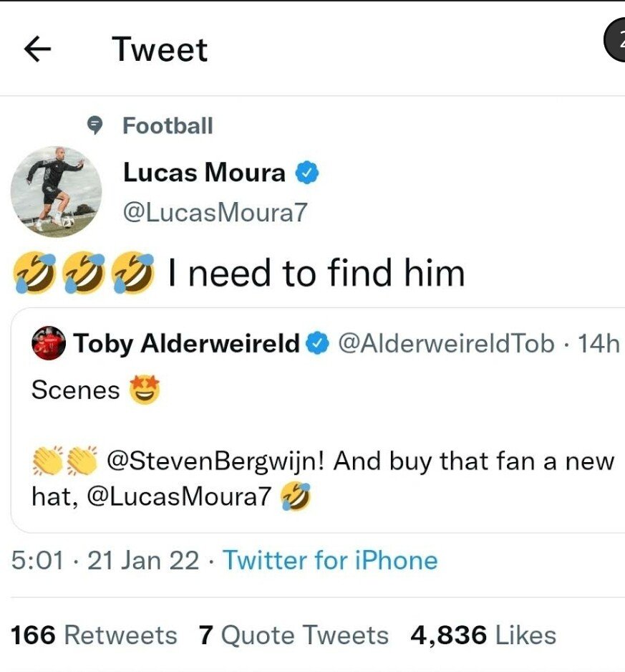Click the @LucasMoura7 mention in quoted tweet

(178, 498)
